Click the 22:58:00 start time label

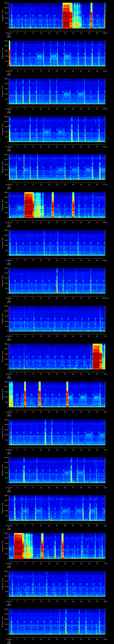9,260
